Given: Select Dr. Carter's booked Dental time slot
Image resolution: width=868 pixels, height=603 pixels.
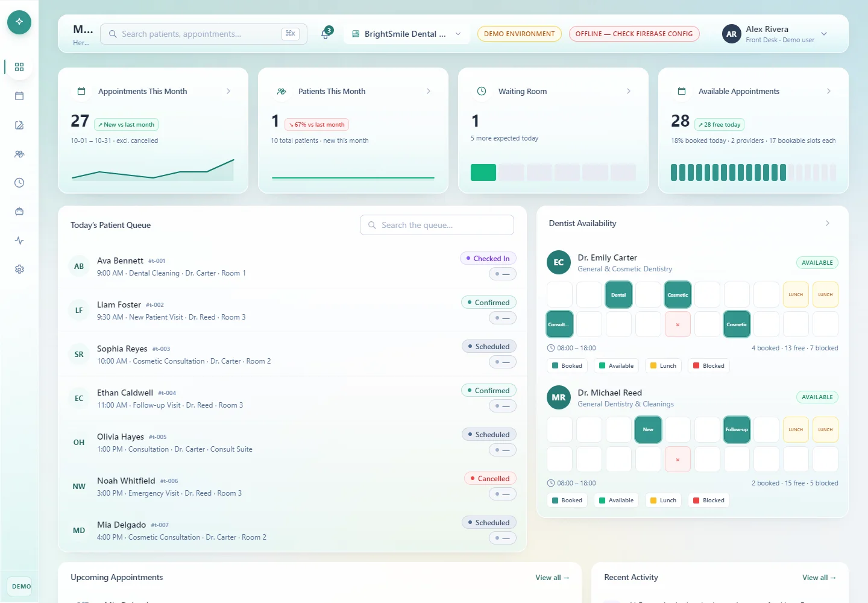Looking at the screenshot, I should (618, 295).
